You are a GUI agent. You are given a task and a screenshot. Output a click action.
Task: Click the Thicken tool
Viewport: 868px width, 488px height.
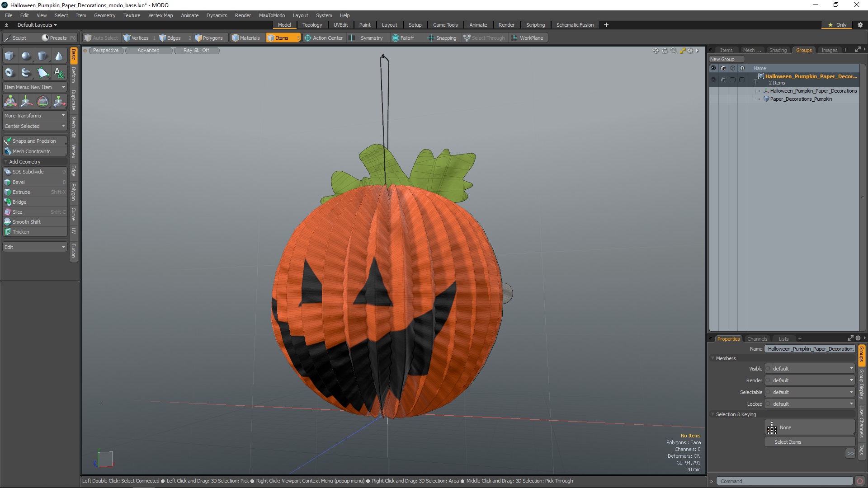click(35, 232)
